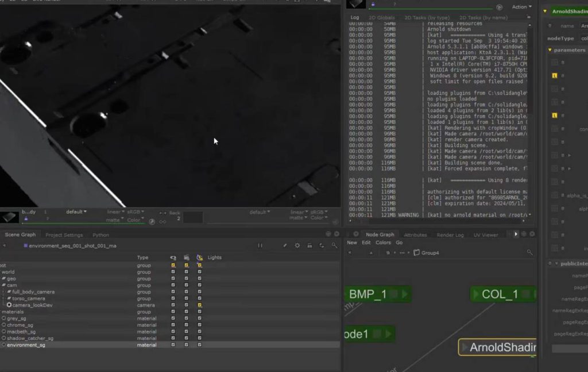Open the Colors menu in Node Graph
Image resolution: width=588 pixels, height=372 pixels.
pyautogui.click(x=383, y=243)
